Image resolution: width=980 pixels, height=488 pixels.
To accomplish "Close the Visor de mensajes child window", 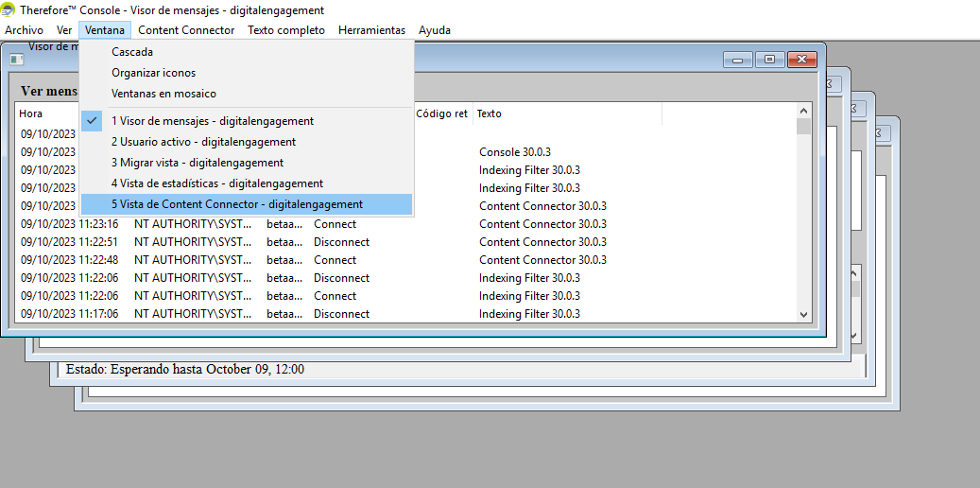I will coord(802,60).
